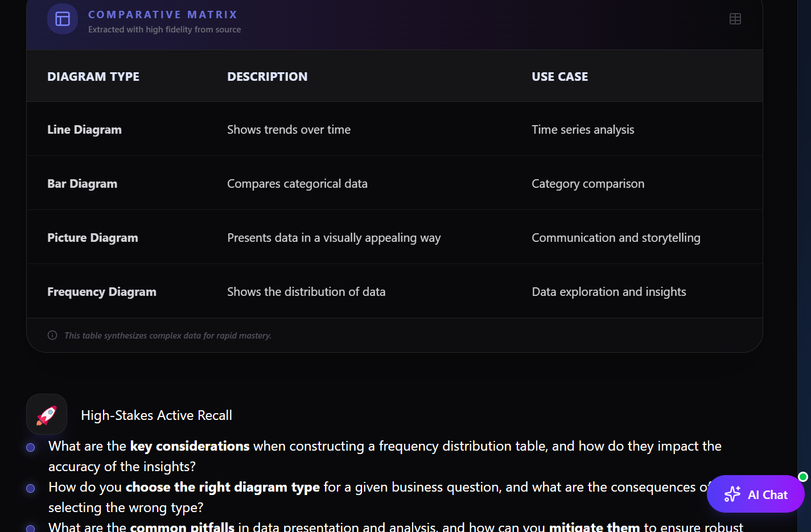Click the sparkle icon inside the AI Chat button
Screen dimensions: 811x532
(732, 494)
